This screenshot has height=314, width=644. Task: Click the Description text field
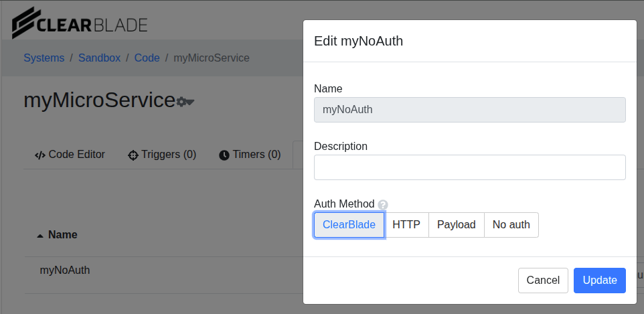tap(469, 167)
